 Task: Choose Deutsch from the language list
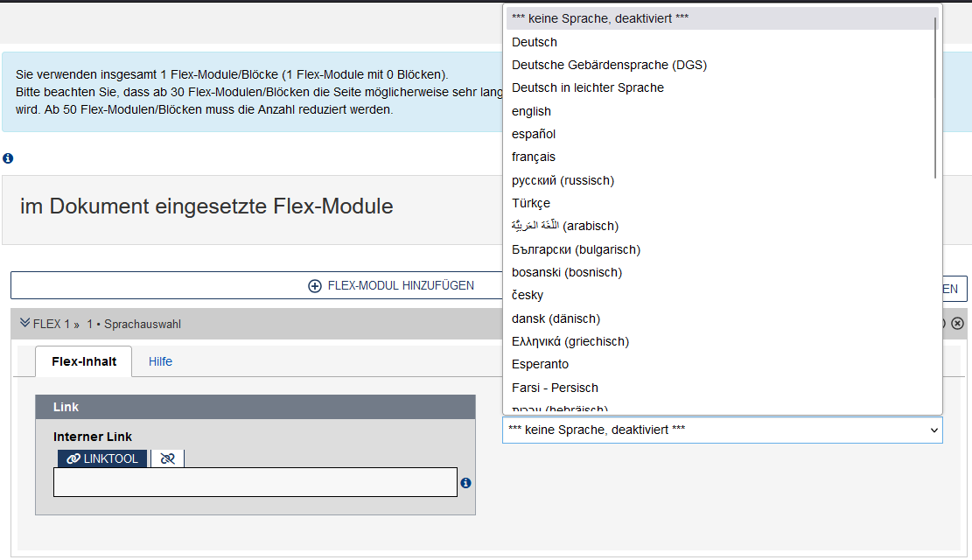point(535,42)
